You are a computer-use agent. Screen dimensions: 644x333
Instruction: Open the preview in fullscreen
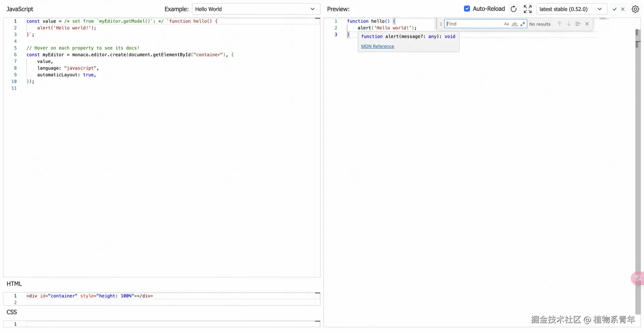click(528, 9)
